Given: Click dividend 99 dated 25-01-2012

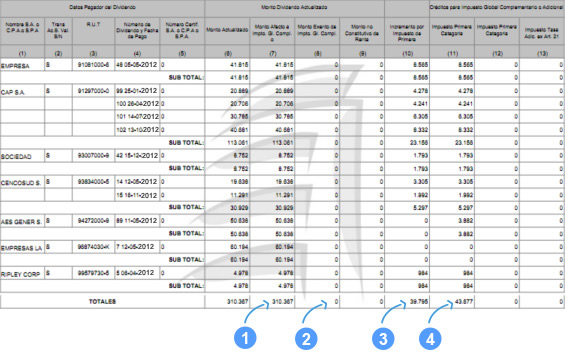Looking at the screenshot, I should 137,91.
